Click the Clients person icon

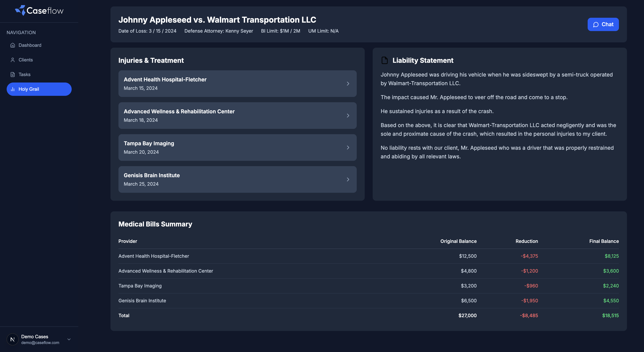point(13,60)
